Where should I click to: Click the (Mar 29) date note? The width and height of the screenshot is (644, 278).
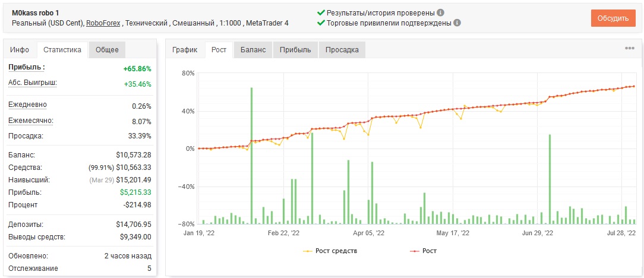[x=100, y=180]
